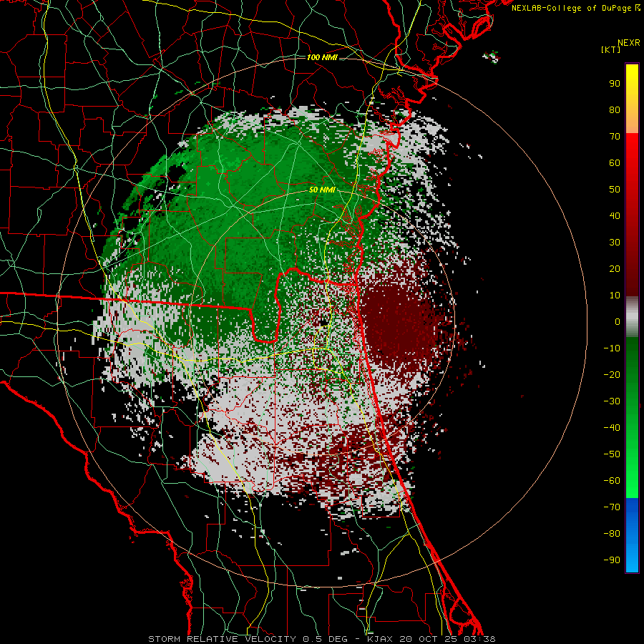Click the 100 NMI range ring label
This screenshot has height=644, width=644.
[322, 57]
